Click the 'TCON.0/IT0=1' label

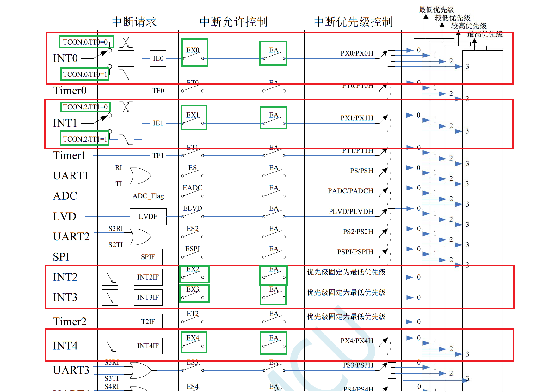pos(85,74)
